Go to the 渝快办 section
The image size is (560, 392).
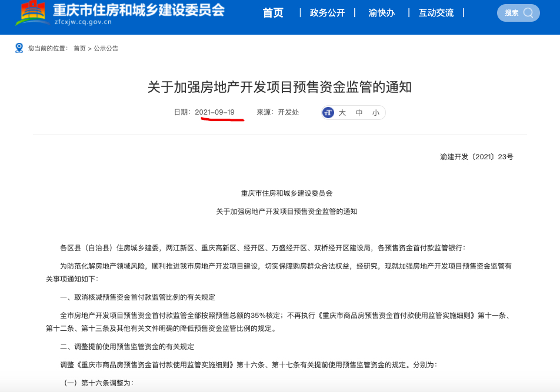click(382, 13)
